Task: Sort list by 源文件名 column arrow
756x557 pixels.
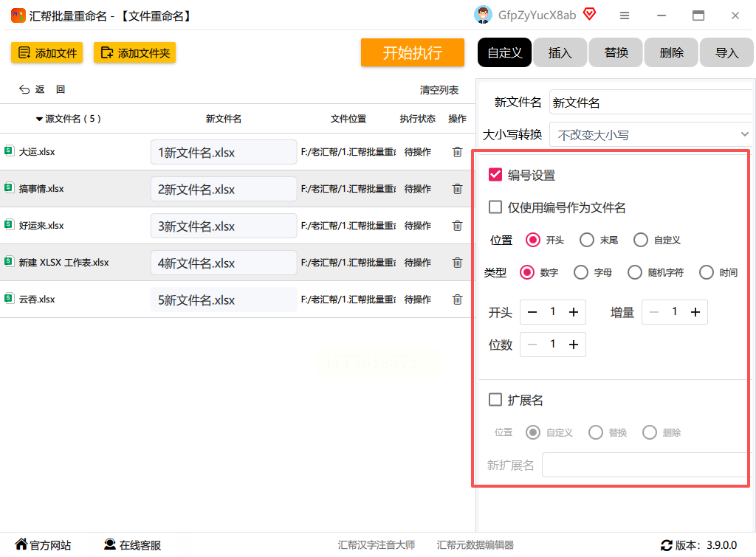Action: [x=39, y=119]
